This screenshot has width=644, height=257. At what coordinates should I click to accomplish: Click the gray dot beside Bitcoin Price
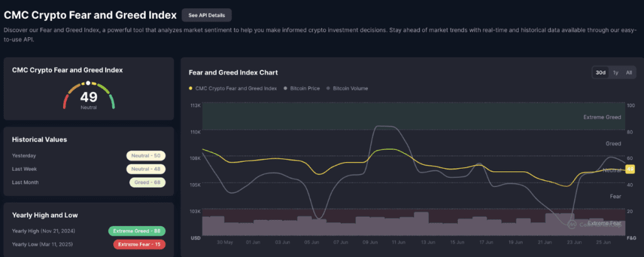286,88
